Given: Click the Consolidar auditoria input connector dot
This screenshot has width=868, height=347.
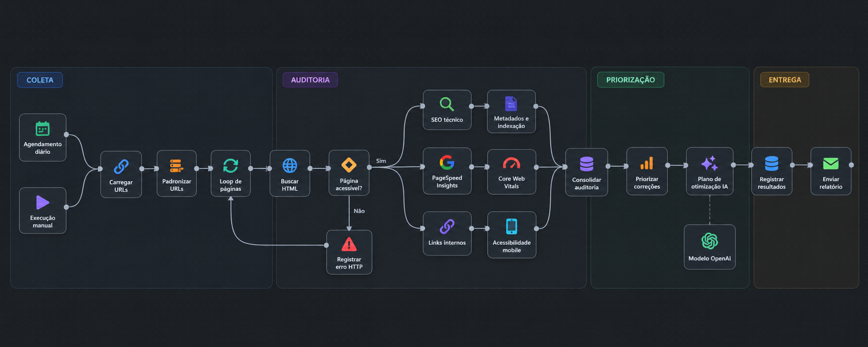Looking at the screenshot, I should (x=565, y=167).
